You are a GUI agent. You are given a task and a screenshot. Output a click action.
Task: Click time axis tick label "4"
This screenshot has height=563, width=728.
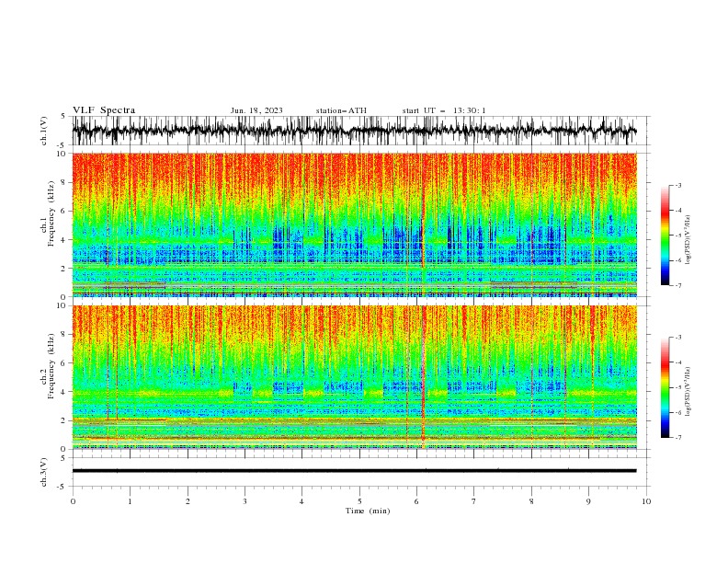coord(301,501)
